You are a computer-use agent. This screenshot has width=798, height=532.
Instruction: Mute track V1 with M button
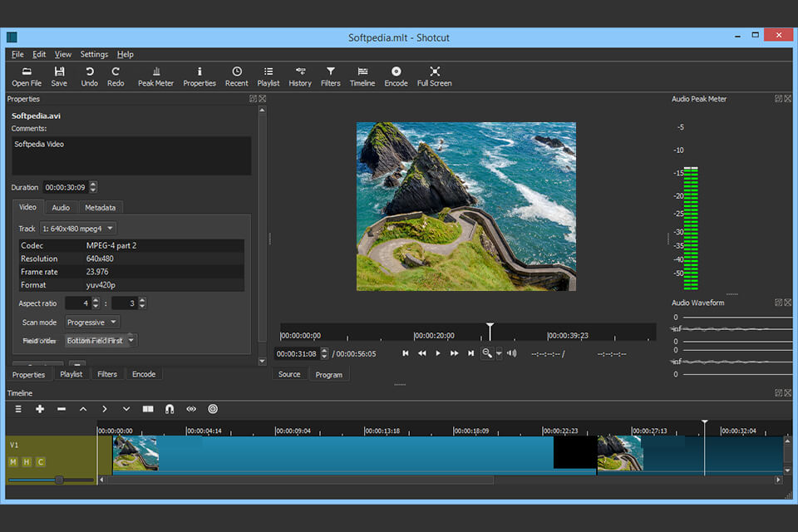click(12, 462)
